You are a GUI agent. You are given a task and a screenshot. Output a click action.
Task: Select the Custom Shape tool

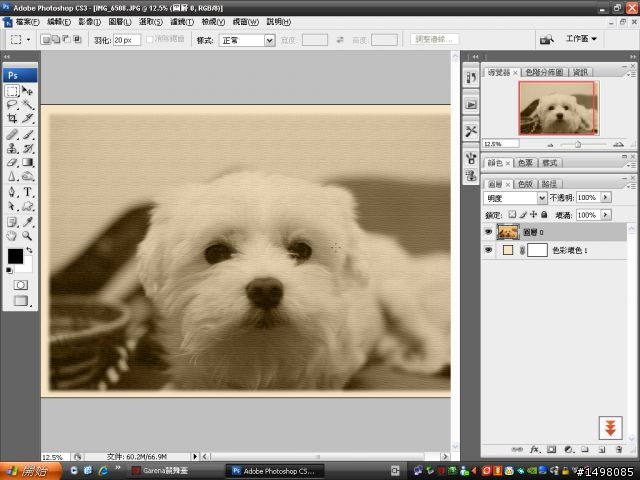(x=27, y=206)
